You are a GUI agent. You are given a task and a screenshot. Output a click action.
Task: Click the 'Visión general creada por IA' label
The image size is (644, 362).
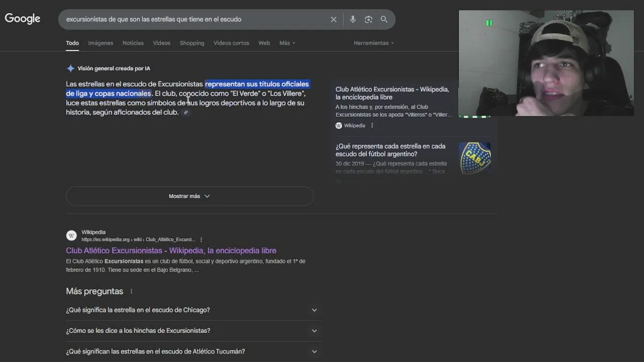click(114, 68)
